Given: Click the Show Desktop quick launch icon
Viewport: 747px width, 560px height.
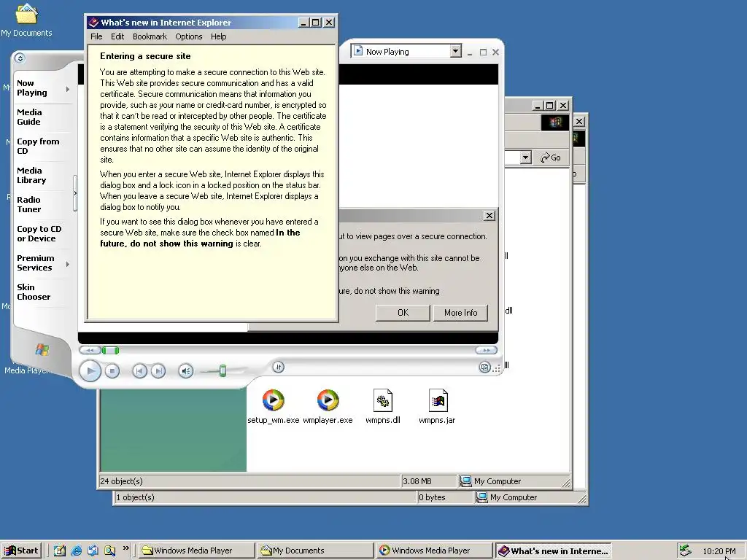Looking at the screenshot, I should [x=59, y=551].
